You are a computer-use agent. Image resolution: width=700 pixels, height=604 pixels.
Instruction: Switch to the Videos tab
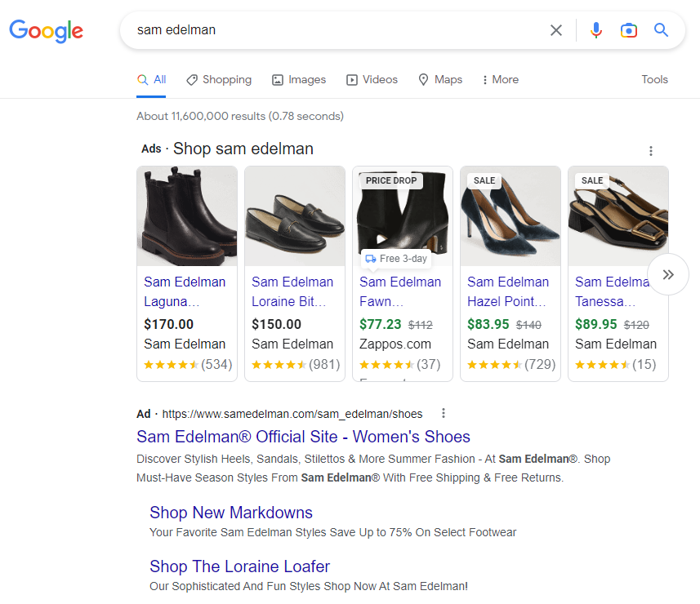pyautogui.click(x=372, y=80)
